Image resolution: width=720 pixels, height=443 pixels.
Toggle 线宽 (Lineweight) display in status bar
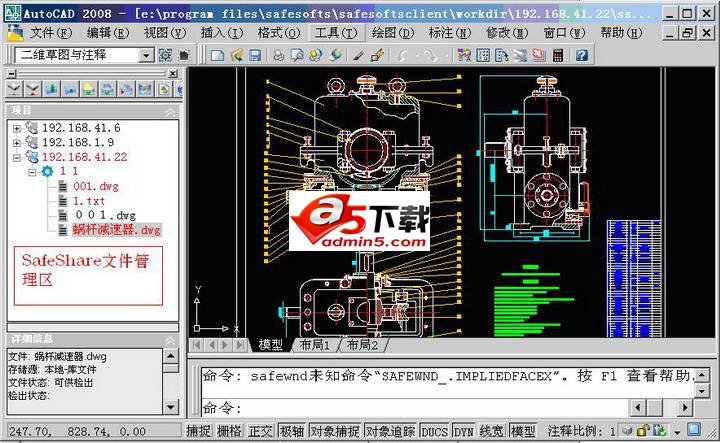pos(492,431)
